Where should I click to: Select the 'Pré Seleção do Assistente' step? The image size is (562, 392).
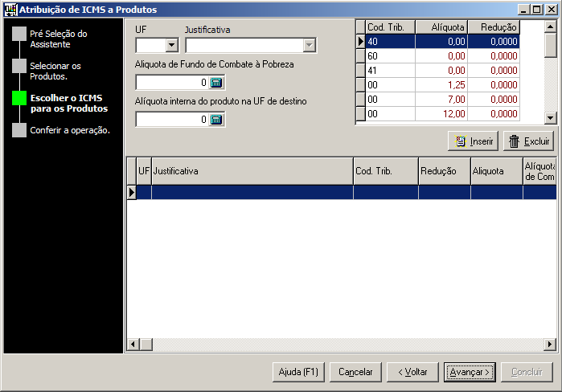(x=59, y=39)
